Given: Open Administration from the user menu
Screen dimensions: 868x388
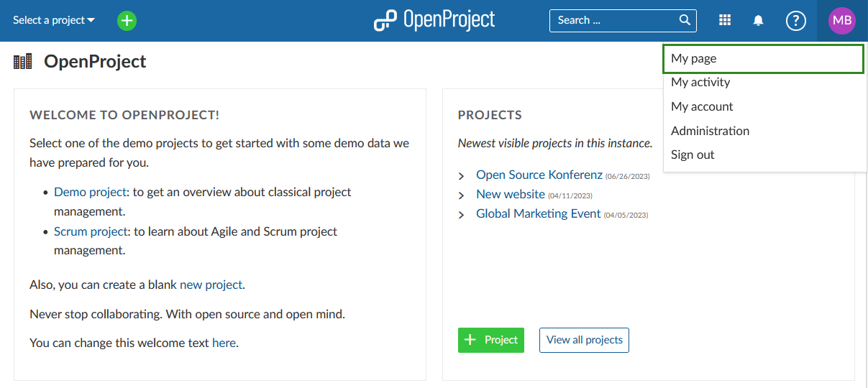Looking at the screenshot, I should click(710, 131).
